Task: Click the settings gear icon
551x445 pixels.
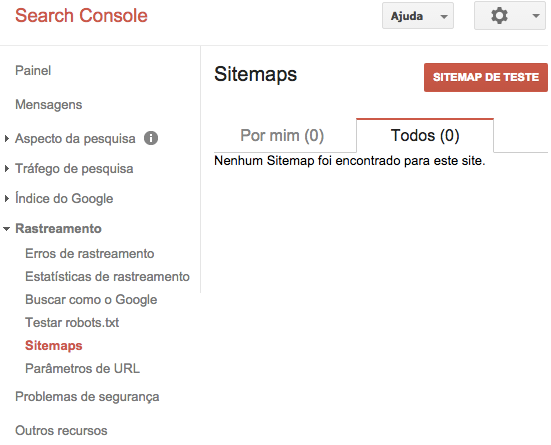Action: point(499,16)
